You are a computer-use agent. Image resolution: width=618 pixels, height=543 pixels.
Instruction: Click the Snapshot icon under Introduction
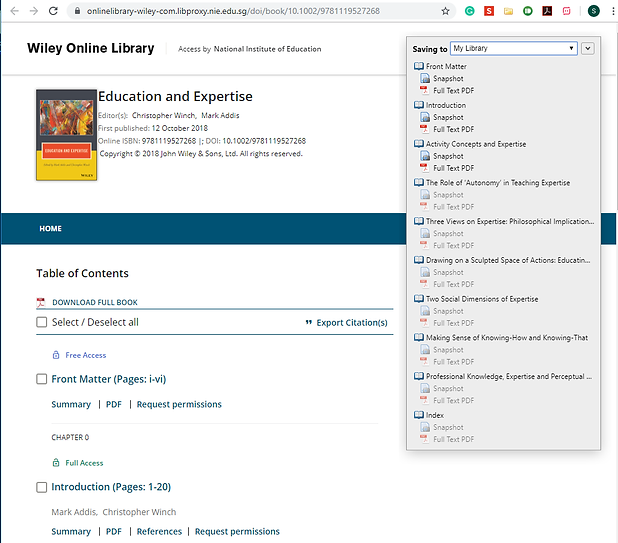(x=425, y=117)
